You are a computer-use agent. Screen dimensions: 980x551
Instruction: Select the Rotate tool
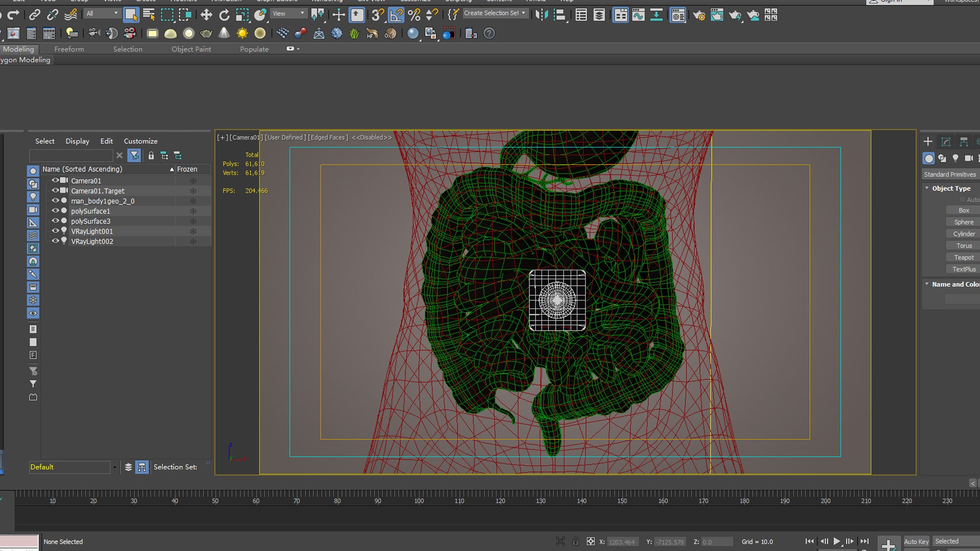[224, 15]
